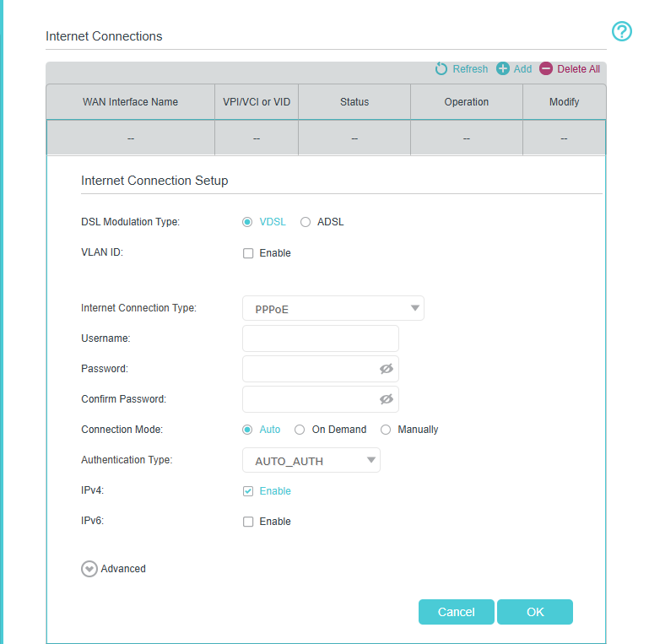Screen dimensions: 649x644
Task: Enable the VLAN ID checkbox
Action: (248, 253)
